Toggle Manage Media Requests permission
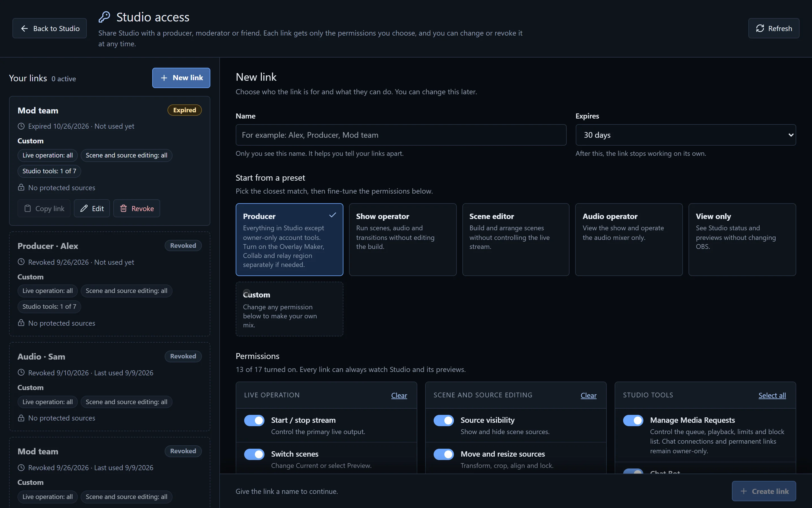Viewport: 812px width, 508px height. (x=633, y=421)
